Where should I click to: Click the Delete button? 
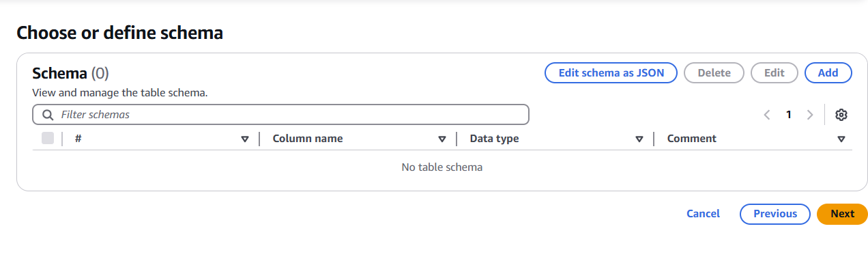pyautogui.click(x=714, y=72)
